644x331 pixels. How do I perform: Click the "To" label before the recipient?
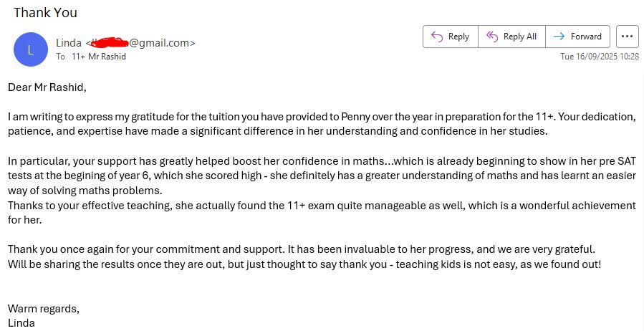[x=61, y=57]
